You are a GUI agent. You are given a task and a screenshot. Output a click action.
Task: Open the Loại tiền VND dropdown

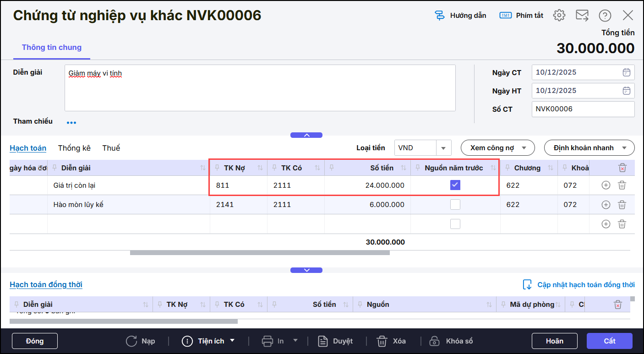pos(443,148)
